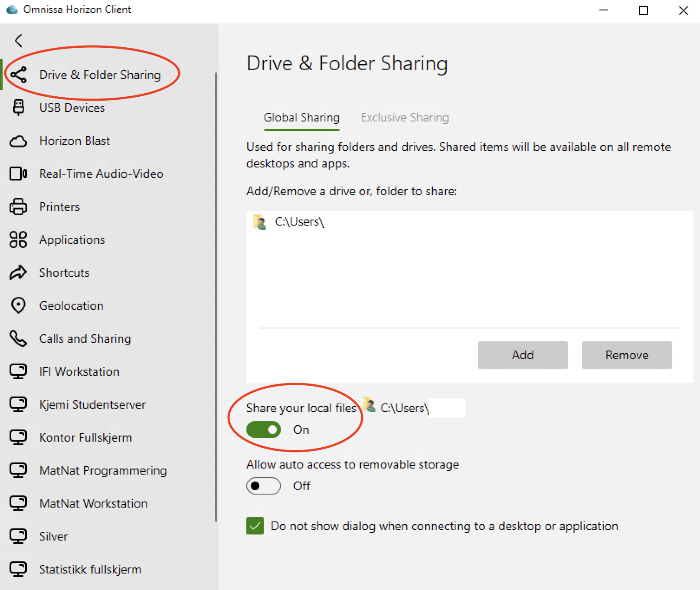
Task: Uncheck Do not show dialog checkbox
Action: point(255,526)
